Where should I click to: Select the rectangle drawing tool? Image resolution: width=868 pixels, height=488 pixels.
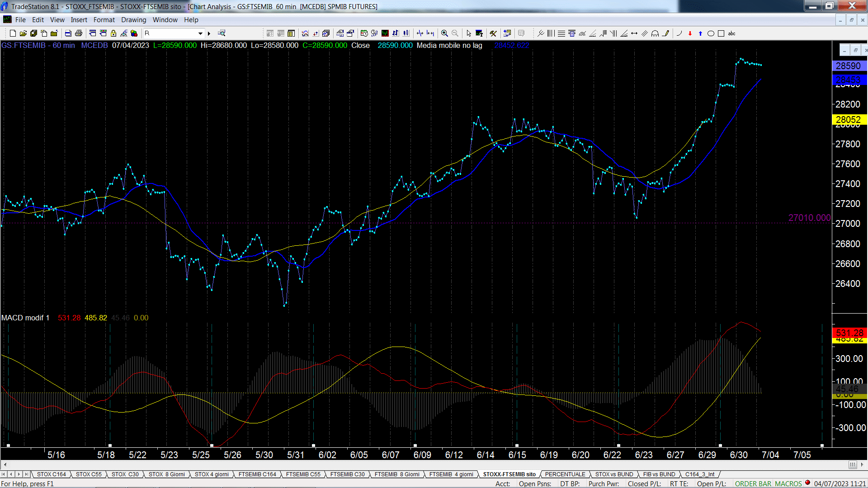[x=721, y=33]
